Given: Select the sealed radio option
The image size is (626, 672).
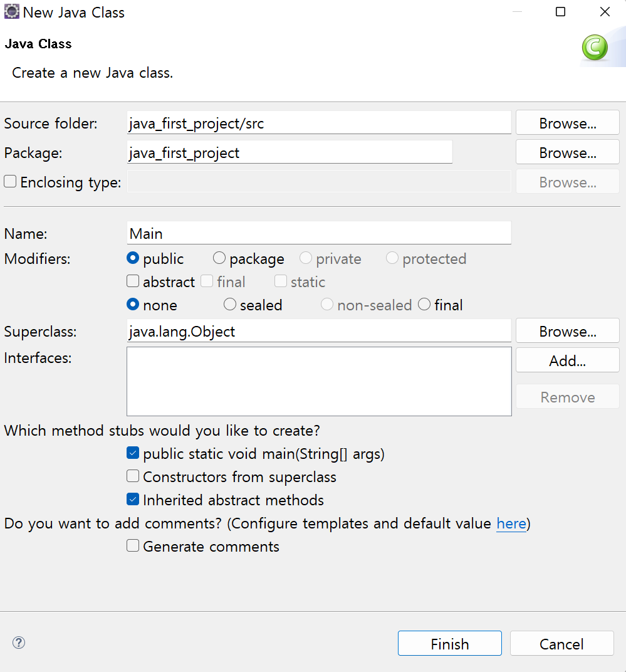Looking at the screenshot, I should (230, 304).
